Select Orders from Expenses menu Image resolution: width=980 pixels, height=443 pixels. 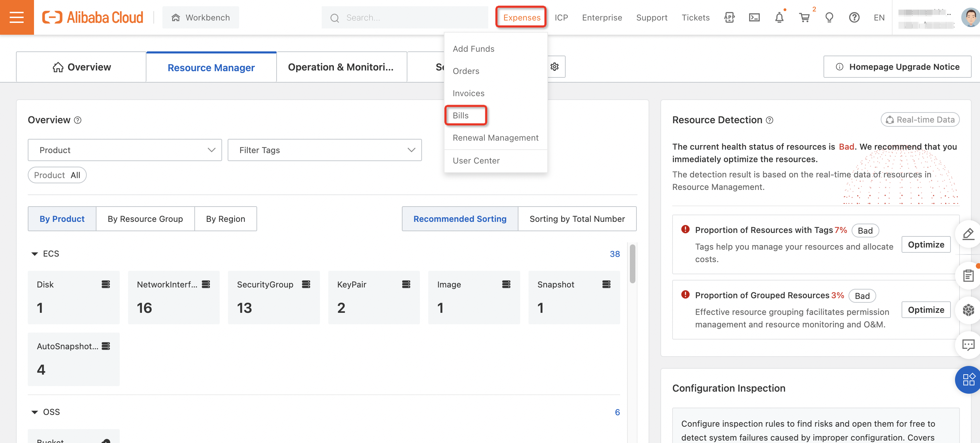coord(466,71)
